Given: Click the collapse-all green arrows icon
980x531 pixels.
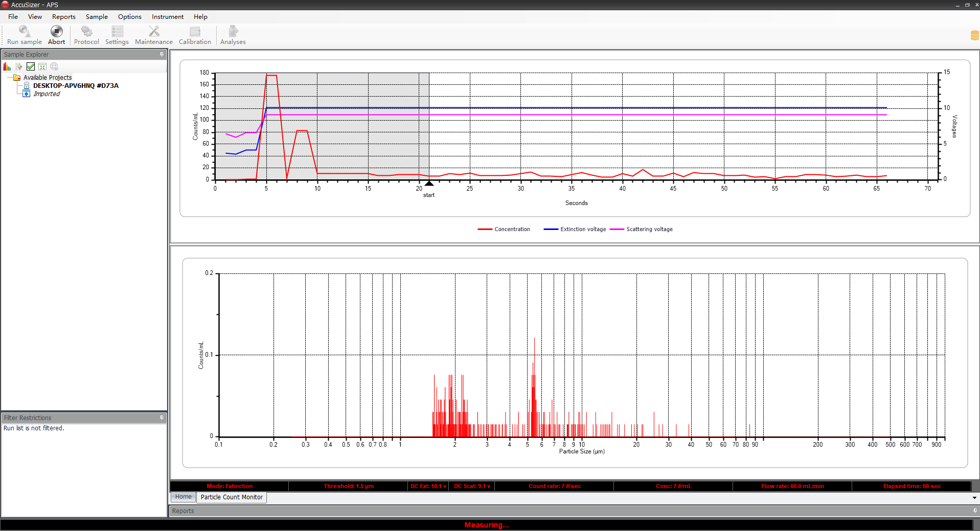Looking at the screenshot, I should click(42, 66).
